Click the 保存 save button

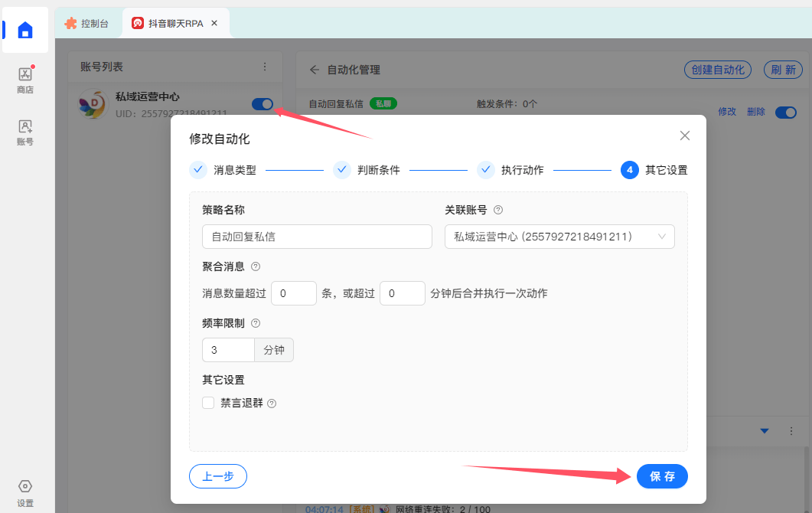pos(662,476)
